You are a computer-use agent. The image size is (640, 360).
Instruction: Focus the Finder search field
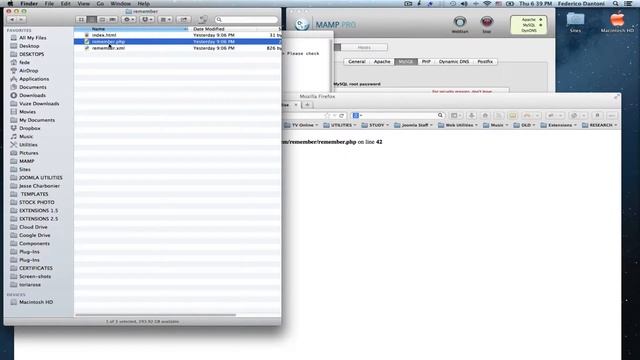tap(247, 20)
